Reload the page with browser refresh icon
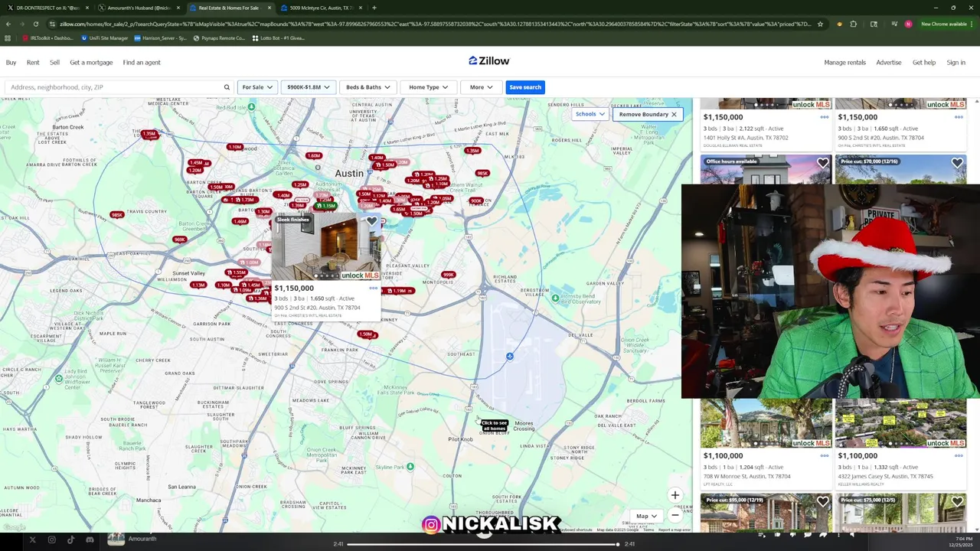The image size is (980, 551). click(35, 24)
